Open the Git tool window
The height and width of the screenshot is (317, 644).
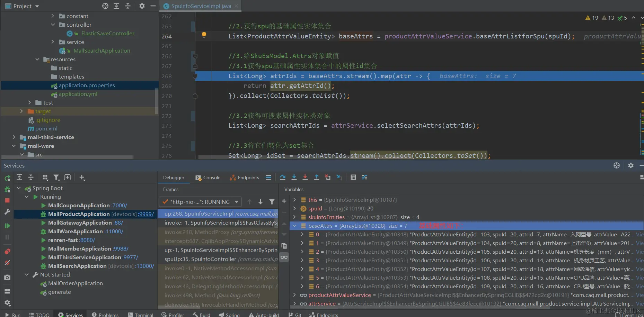295,314
